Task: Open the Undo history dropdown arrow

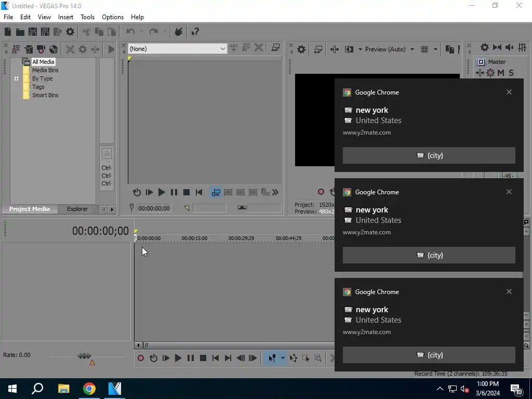Action: coord(142,32)
